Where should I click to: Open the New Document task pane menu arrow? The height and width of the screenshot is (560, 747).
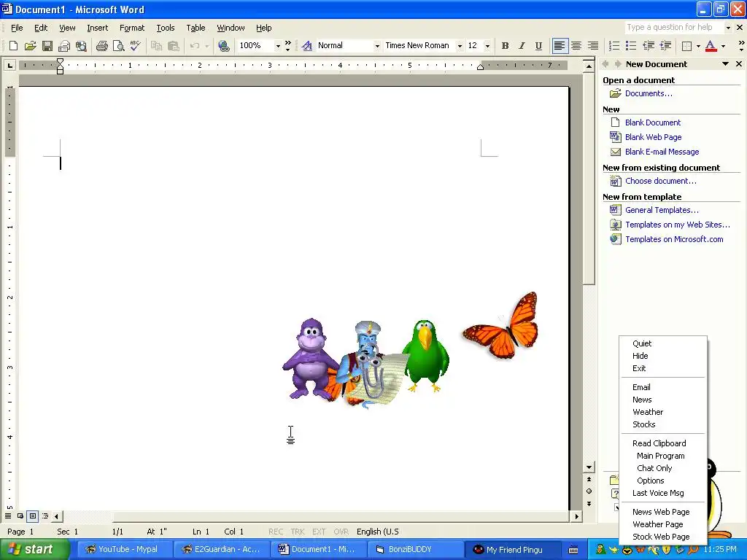[x=725, y=64]
